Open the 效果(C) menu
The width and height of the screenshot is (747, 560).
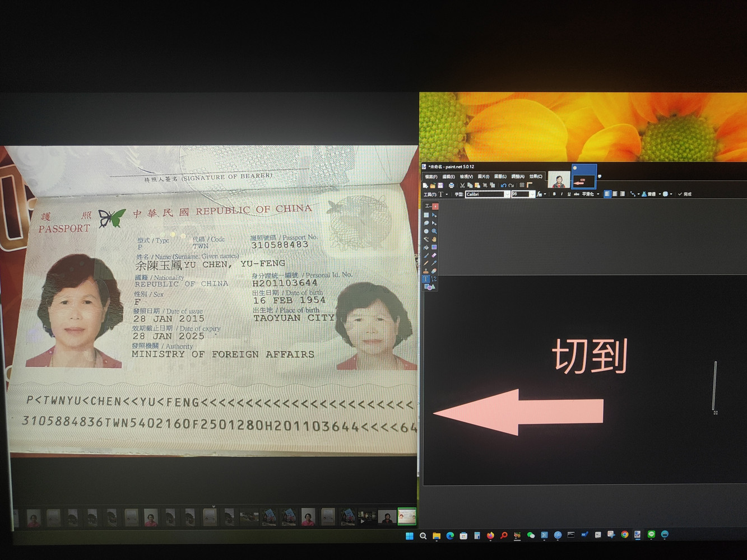535,176
